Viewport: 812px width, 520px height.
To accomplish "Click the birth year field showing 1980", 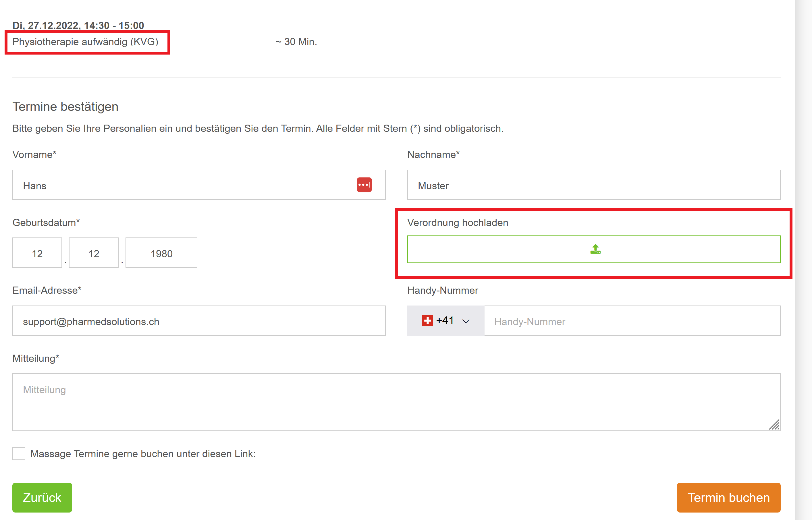I will (x=161, y=253).
